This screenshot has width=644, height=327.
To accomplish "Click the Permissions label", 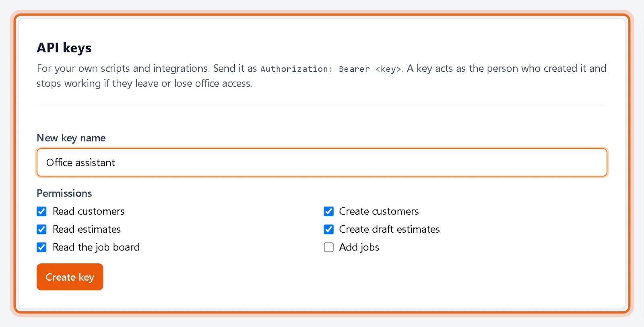I will click(x=64, y=193).
